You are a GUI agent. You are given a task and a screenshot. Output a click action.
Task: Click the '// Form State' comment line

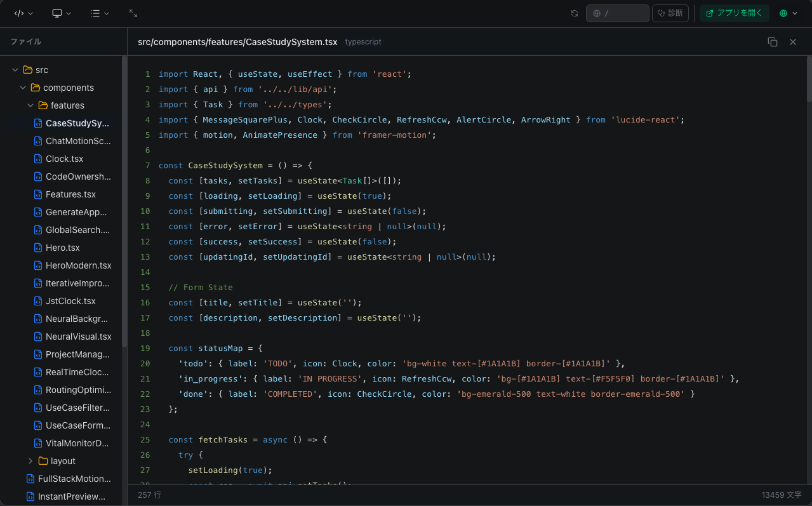tap(201, 288)
